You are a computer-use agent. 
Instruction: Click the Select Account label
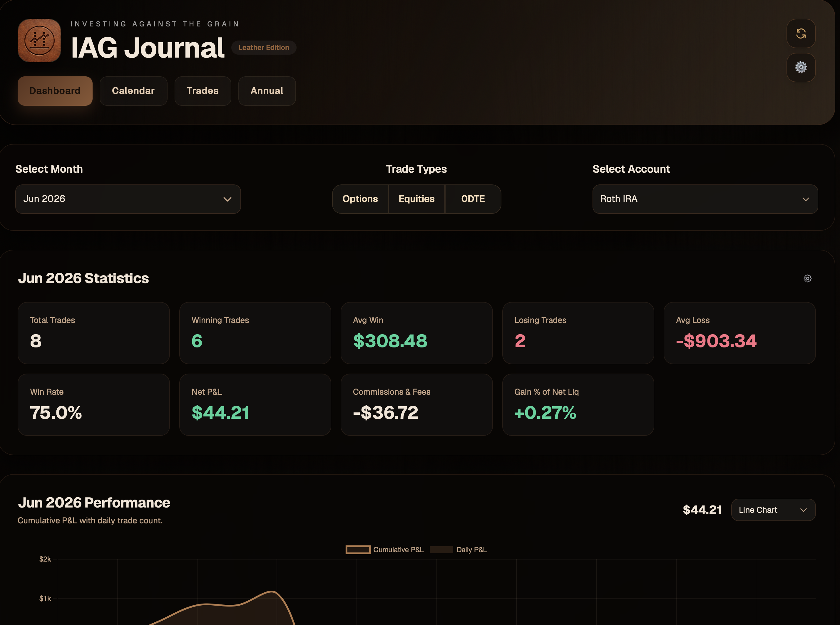[631, 169]
